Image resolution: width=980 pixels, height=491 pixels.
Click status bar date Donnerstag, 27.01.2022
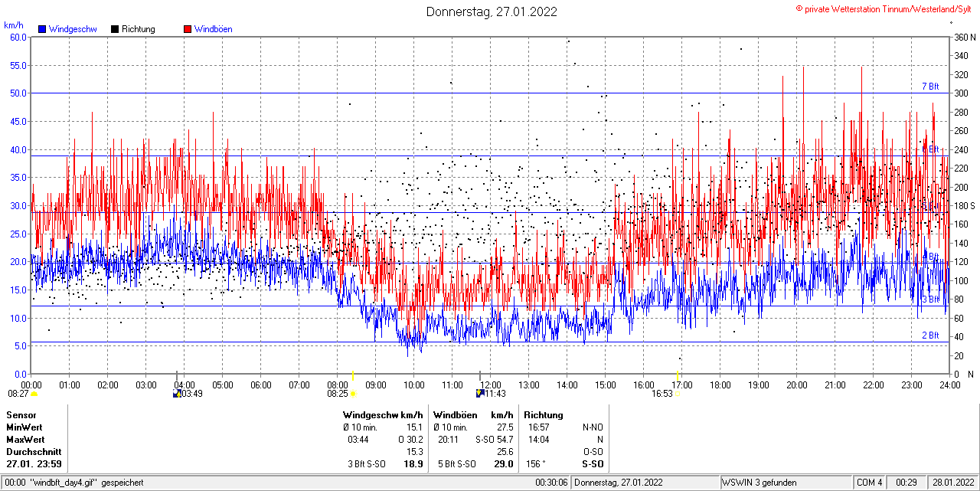pos(619,483)
